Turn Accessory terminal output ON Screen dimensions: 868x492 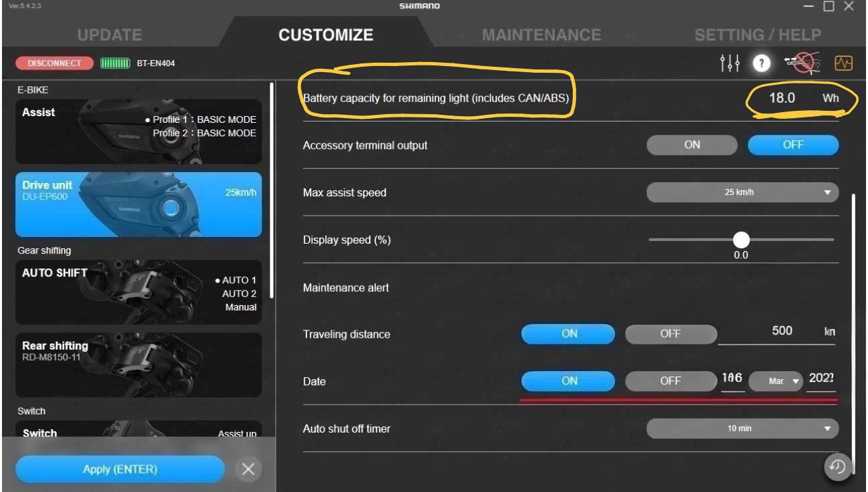(692, 145)
